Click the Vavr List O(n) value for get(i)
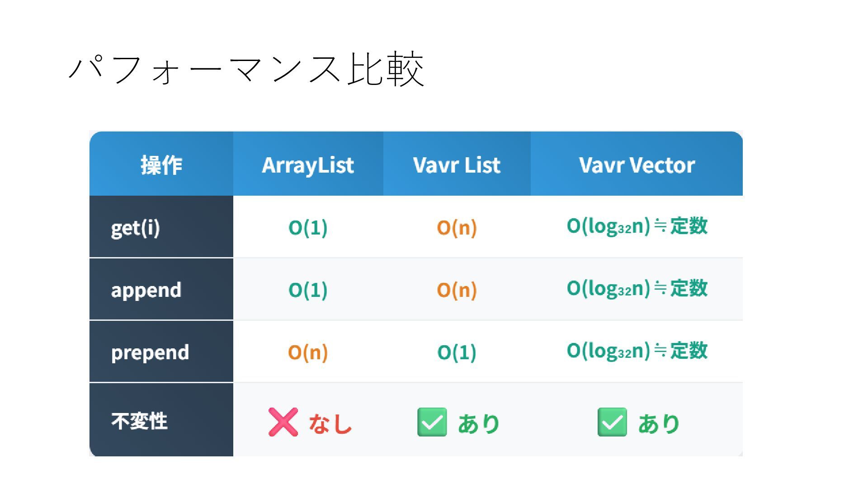Screen dimensions: 868x488 click(457, 227)
